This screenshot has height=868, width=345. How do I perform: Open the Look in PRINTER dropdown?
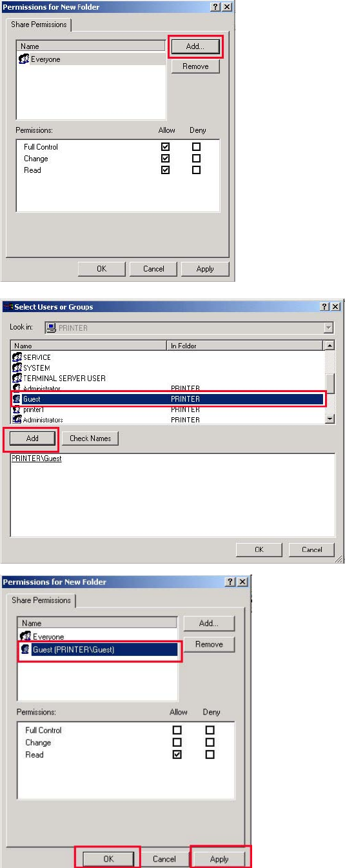[x=329, y=328]
